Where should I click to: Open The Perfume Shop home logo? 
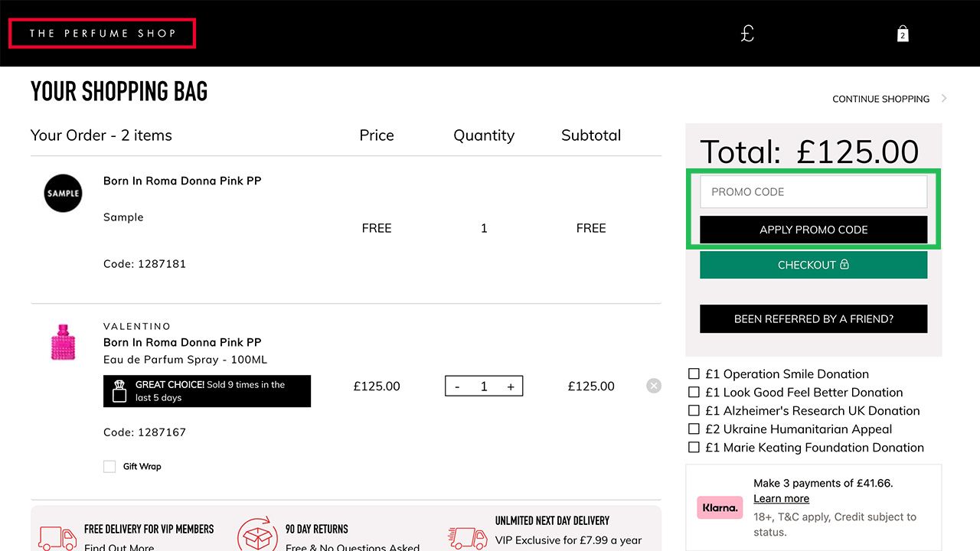click(x=103, y=34)
